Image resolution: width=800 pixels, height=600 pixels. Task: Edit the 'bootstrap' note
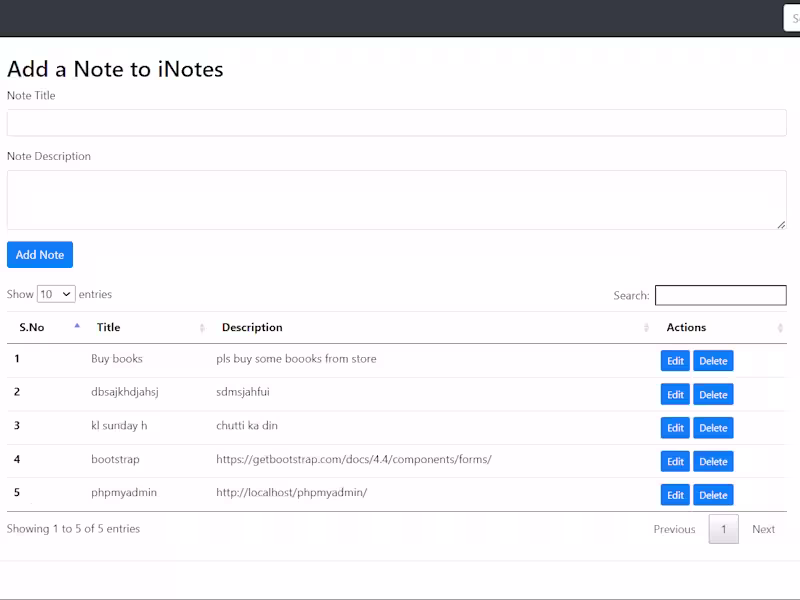coord(675,461)
